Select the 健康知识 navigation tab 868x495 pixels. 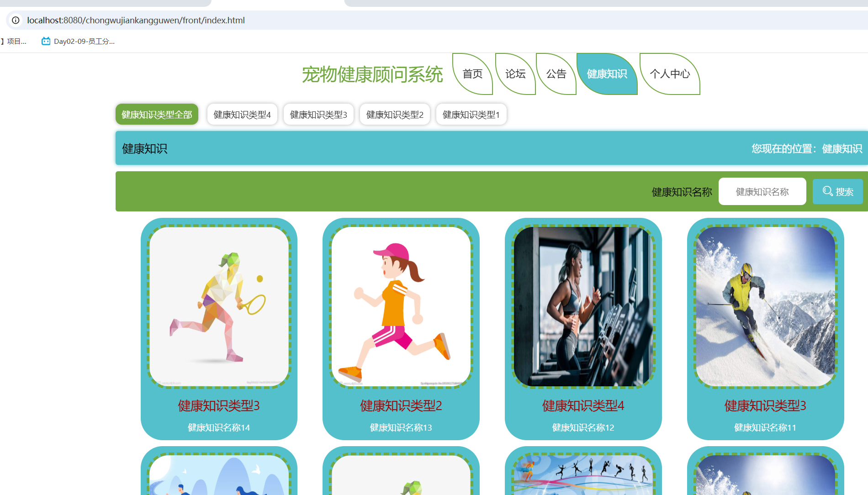[607, 74]
